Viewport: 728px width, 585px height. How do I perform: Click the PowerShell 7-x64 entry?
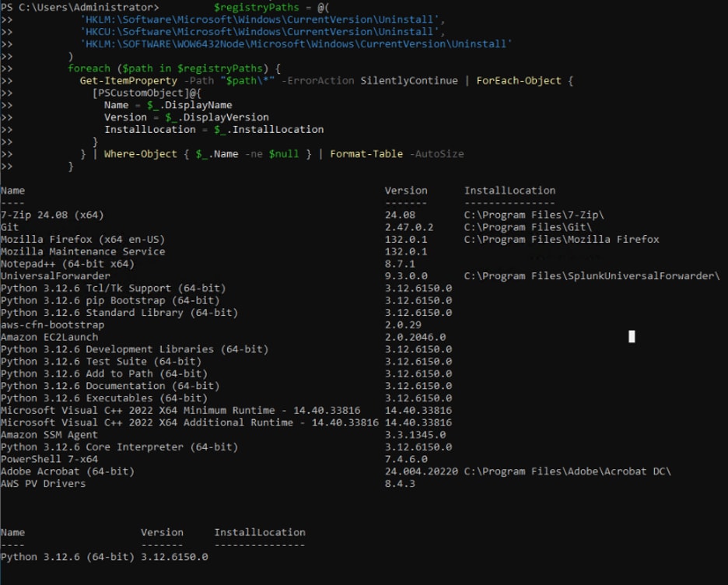(x=50, y=459)
